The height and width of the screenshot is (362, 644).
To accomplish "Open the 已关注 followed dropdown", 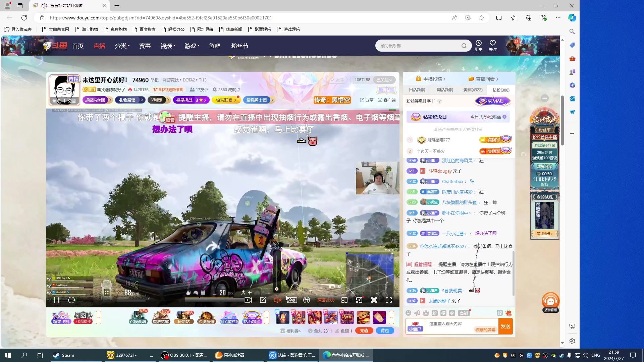I will 384,80.
